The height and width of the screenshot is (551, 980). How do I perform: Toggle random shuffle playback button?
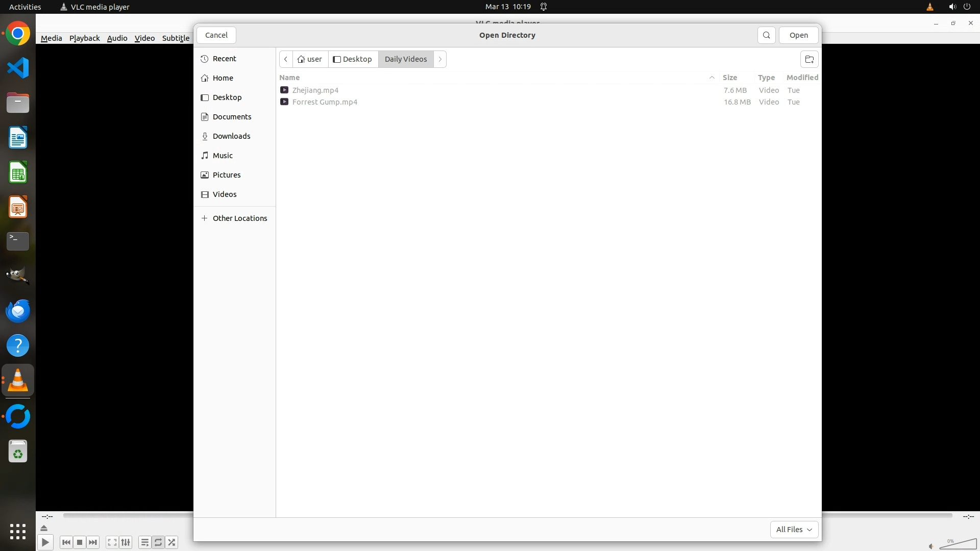(x=172, y=542)
